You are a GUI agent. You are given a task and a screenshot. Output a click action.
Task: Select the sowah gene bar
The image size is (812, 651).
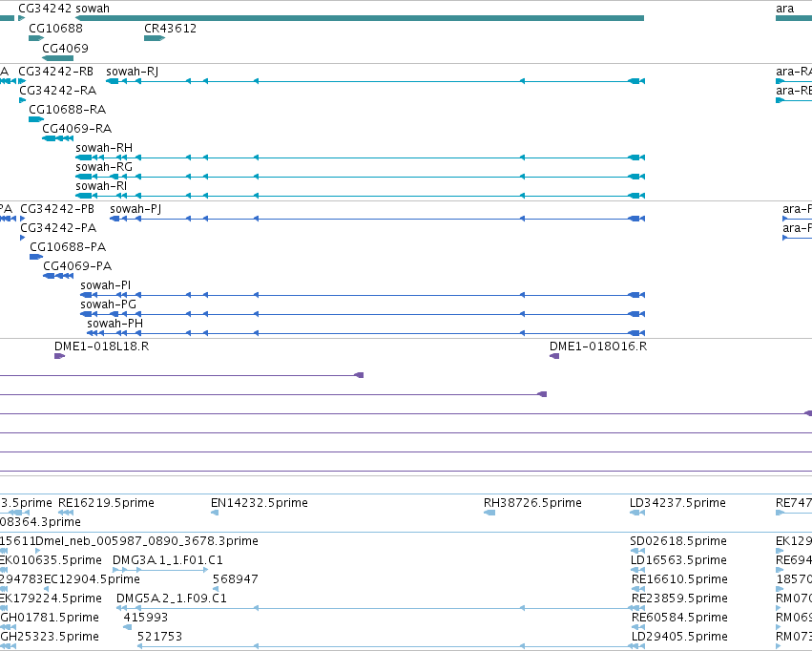pyautogui.click(x=360, y=18)
